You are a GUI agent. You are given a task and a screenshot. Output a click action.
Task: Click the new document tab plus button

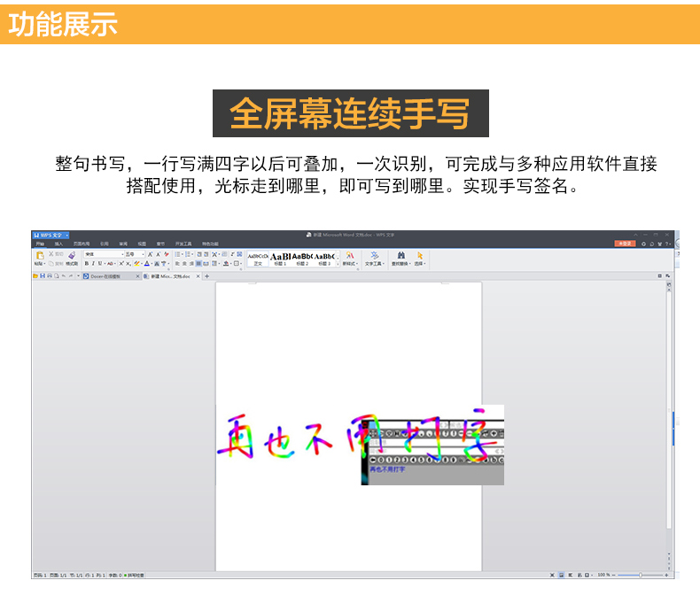[x=207, y=276]
